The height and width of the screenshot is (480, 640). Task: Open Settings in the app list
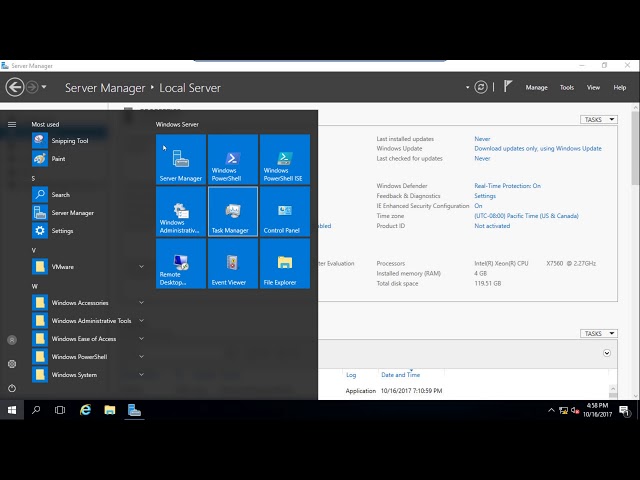pyautogui.click(x=88, y=231)
